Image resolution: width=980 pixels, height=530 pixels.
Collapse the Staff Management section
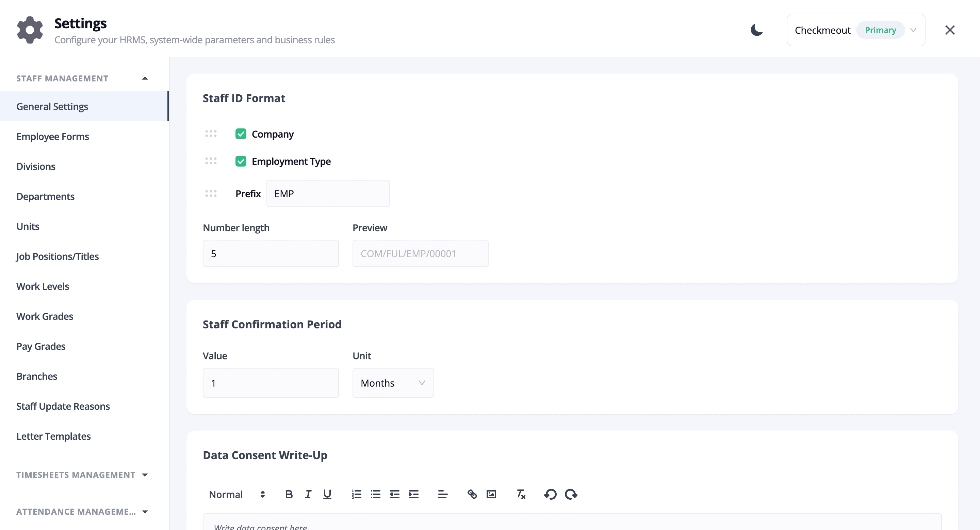click(82, 78)
